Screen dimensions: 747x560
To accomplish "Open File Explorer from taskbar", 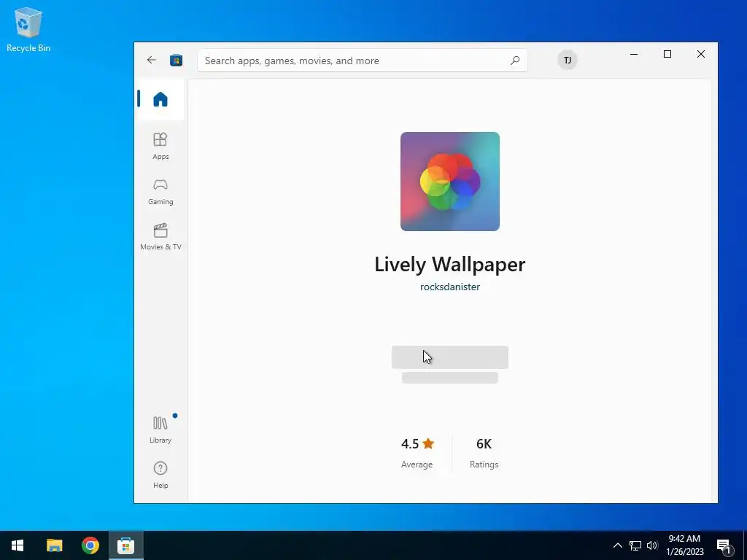I will [54, 545].
